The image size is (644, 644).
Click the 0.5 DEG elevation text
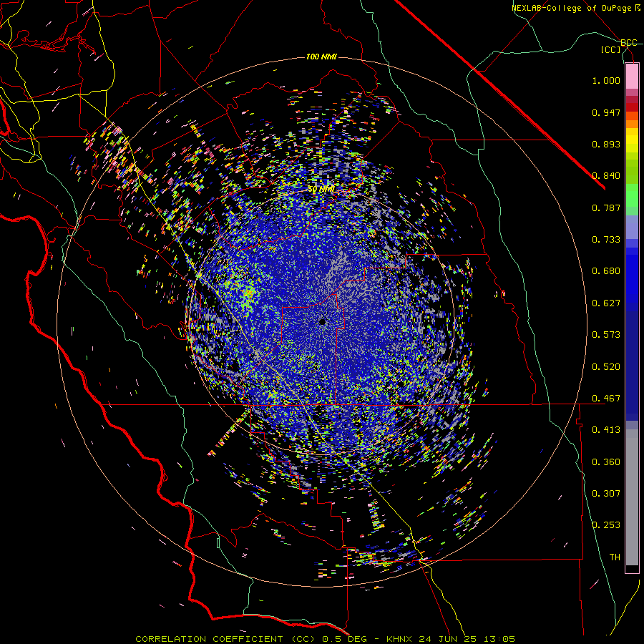[x=343, y=639]
